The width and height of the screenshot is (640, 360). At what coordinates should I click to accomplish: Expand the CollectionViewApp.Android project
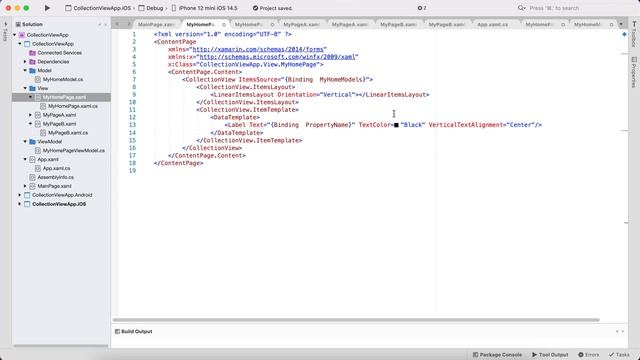coord(20,195)
